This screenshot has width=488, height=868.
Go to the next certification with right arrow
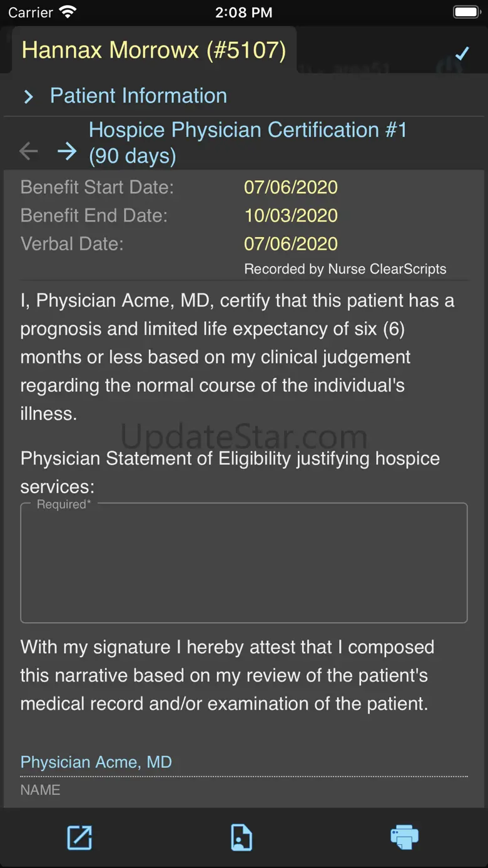click(x=67, y=151)
